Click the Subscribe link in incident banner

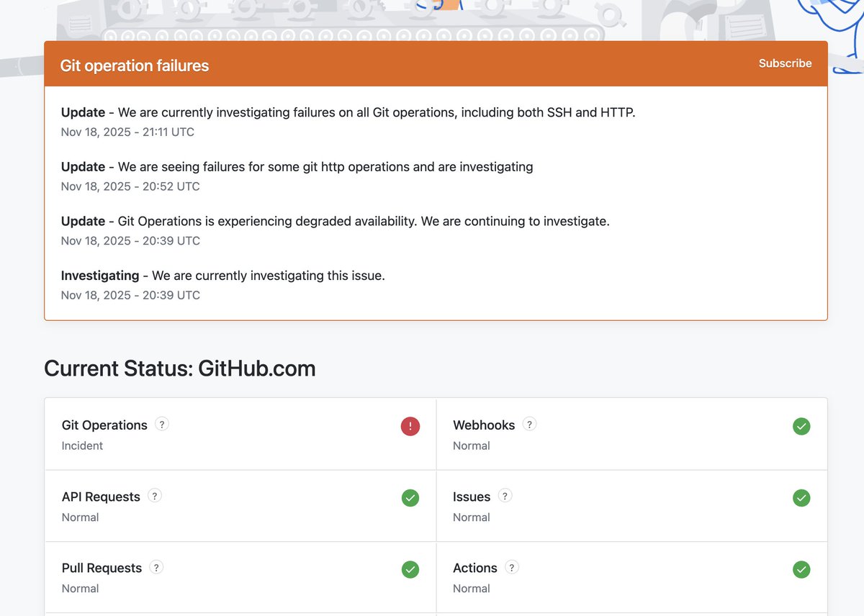[x=785, y=63]
